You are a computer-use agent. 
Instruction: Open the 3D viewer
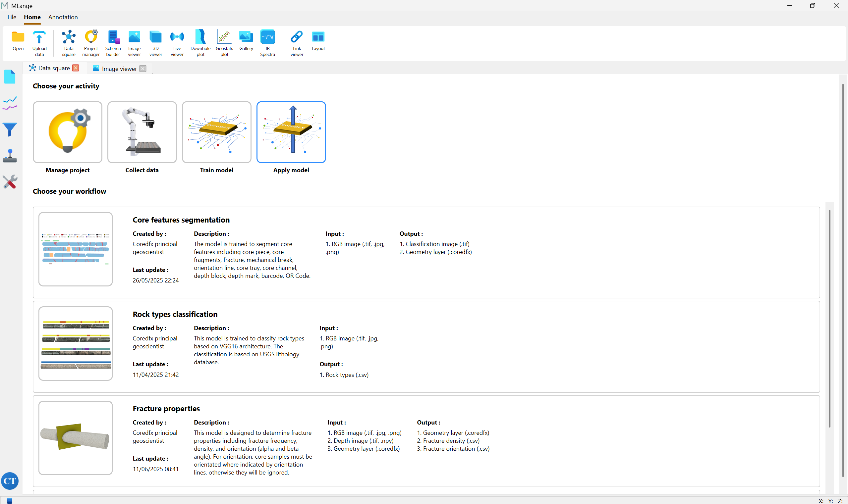click(156, 42)
